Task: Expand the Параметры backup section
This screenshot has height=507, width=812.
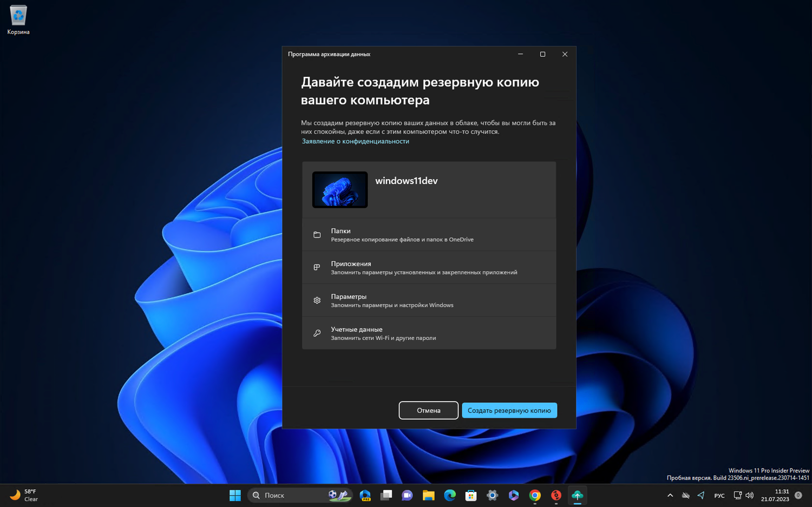Action: point(429,300)
